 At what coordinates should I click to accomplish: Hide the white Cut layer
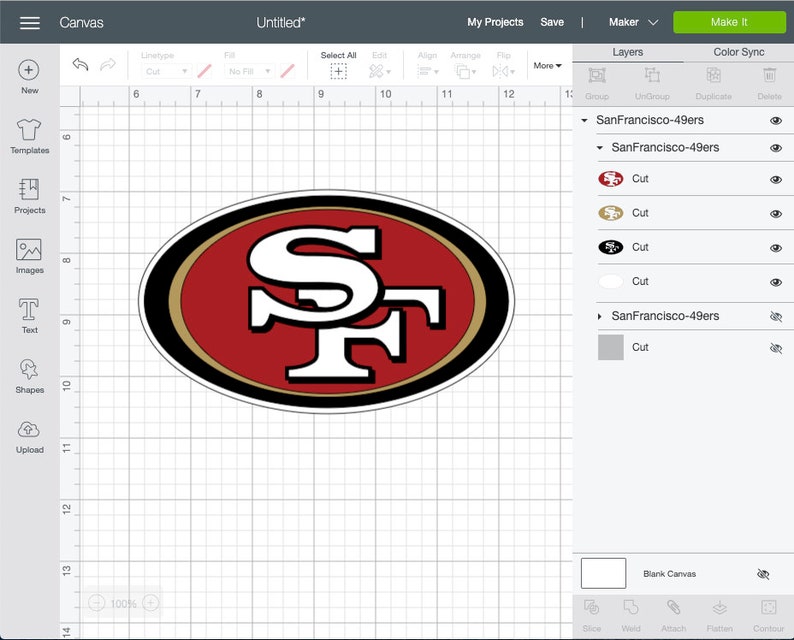click(776, 282)
